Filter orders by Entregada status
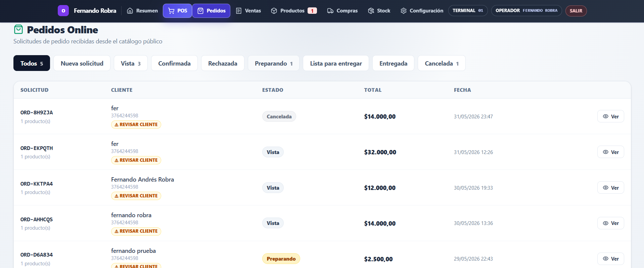644x268 pixels. pos(393,63)
